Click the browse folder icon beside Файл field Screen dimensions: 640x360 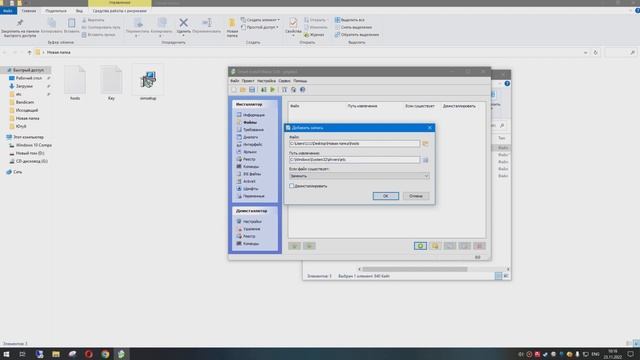tap(425, 144)
